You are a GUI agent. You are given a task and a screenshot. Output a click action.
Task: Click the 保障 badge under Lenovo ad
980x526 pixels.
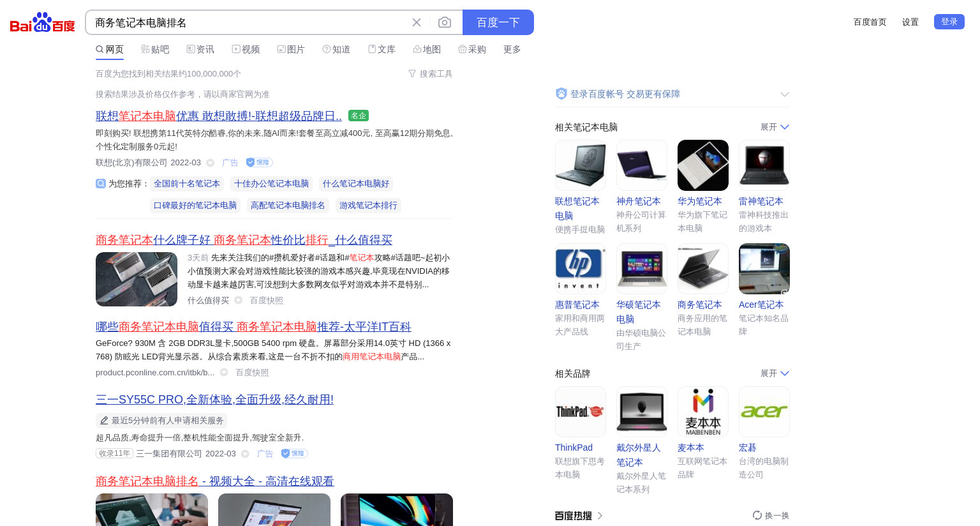pyautogui.click(x=260, y=163)
